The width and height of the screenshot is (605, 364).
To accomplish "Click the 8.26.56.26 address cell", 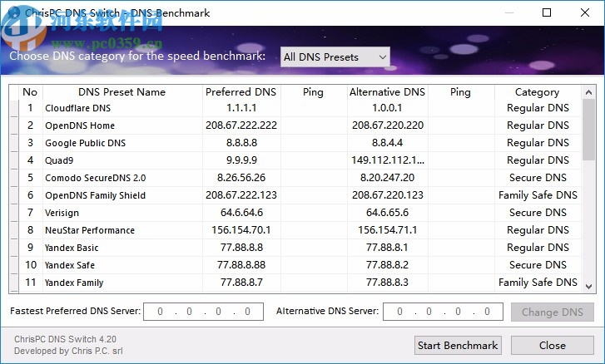I will pyautogui.click(x=241, y=178).
